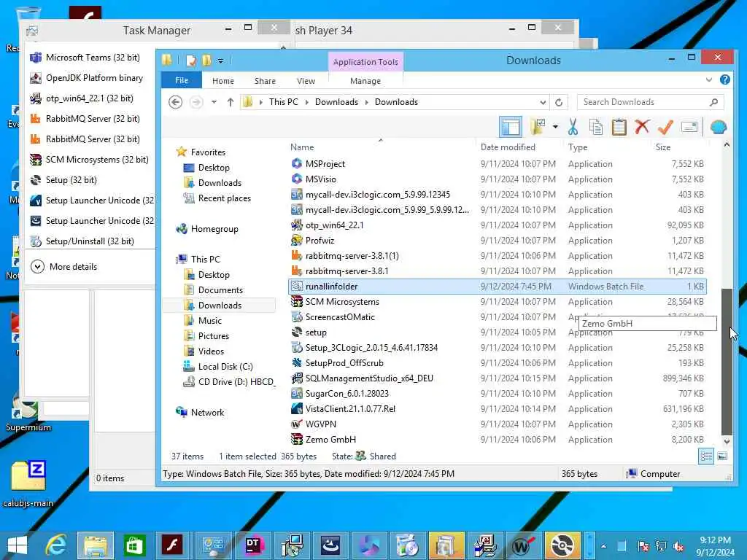Click the orange checkmark toolbar icon
The image size is (747, 560).
(665, 127)
